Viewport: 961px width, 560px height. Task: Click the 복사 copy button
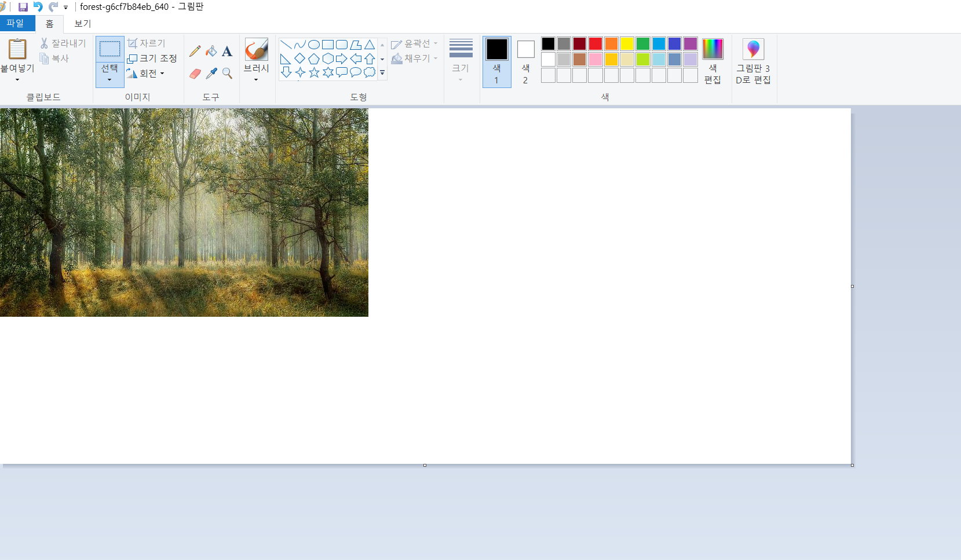point(54,58)
